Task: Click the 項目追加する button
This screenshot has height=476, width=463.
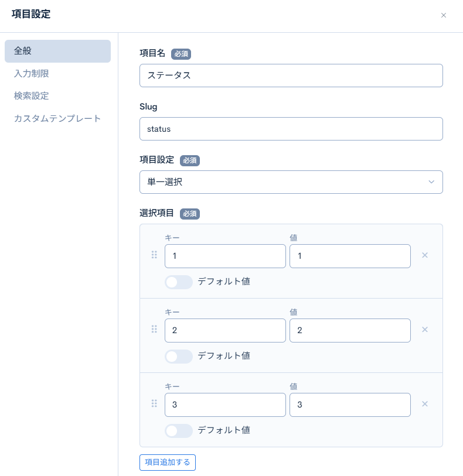Action: click(167, 462)
